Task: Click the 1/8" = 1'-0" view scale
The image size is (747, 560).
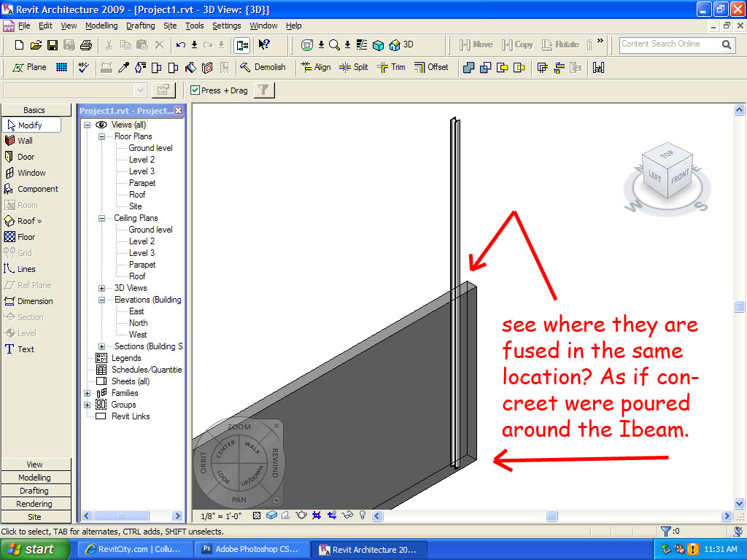Action: [221, 516]
